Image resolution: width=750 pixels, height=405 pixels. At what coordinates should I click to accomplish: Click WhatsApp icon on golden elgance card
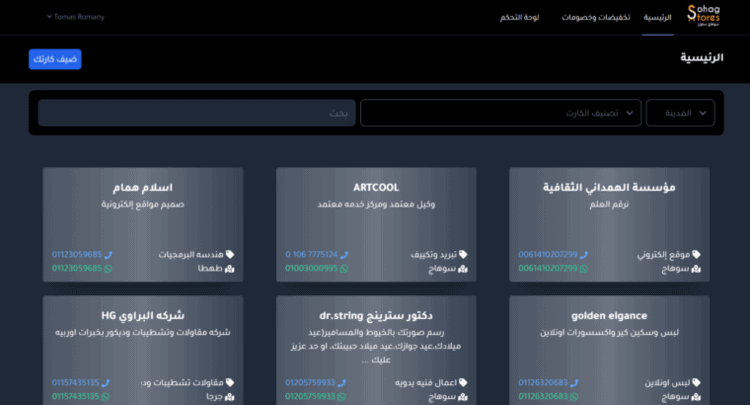[574, 397]
